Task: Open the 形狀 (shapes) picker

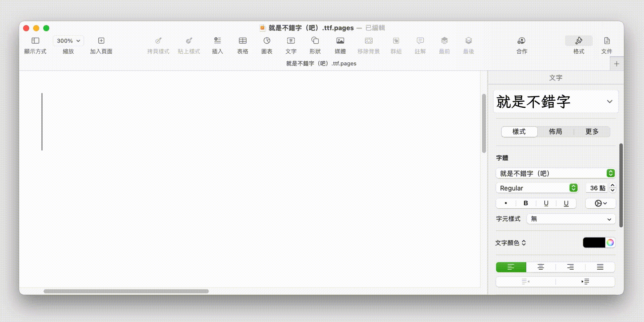Action: tap(315, 45)
